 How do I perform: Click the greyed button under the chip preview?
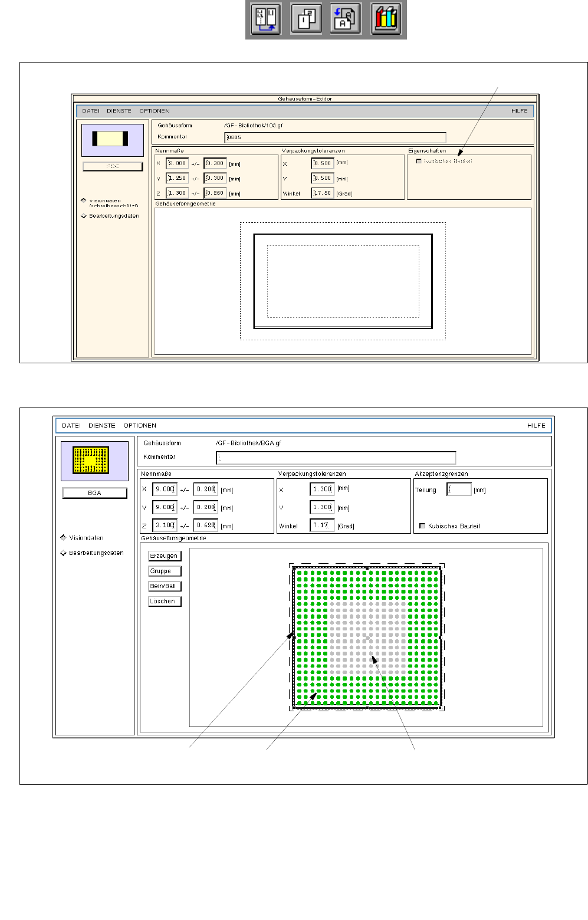point(113,166)
